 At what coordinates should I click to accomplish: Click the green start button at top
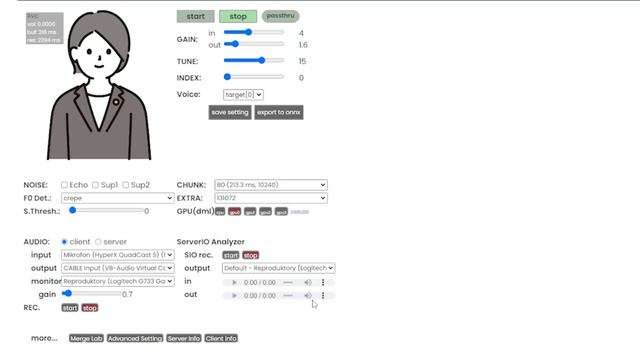pyautogui.click(x=196, y=16)
